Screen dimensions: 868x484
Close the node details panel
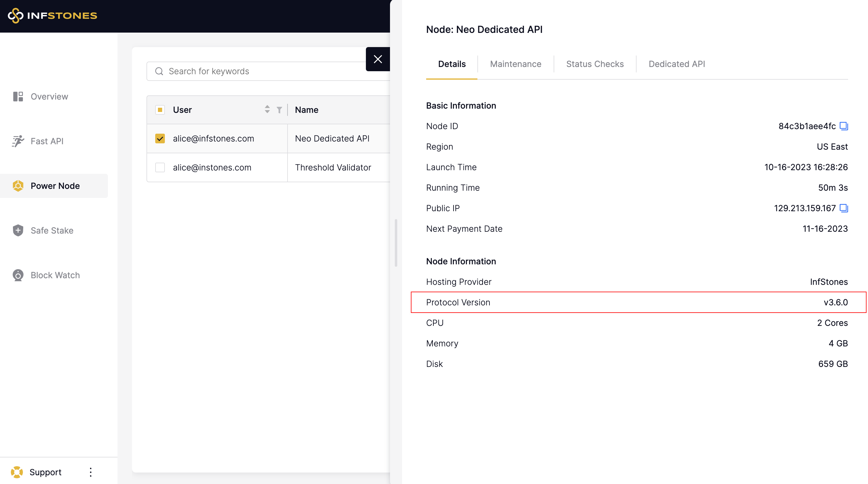(378, 59)
